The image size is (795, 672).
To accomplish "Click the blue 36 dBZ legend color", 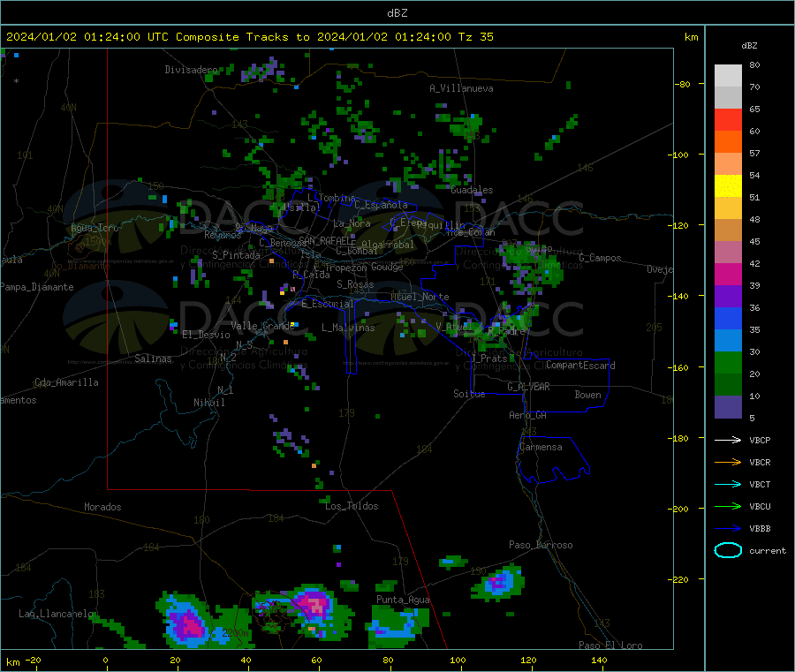I will tap(728, 318).
